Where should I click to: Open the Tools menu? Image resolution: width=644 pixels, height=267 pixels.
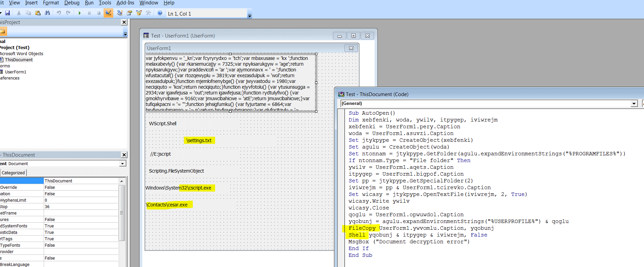tap(105, 3)
